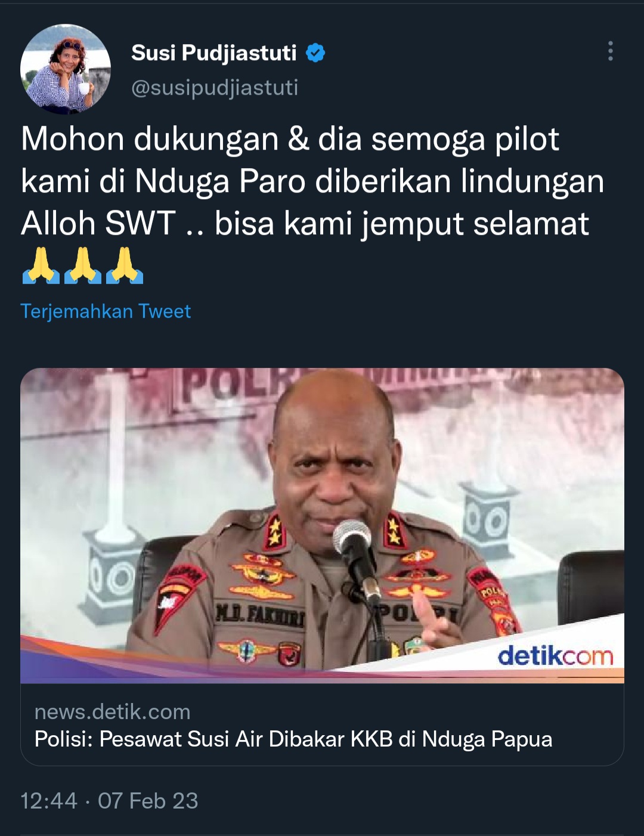Open the police officer preview image
This screenshot has height=836, width=644.
(322, 525)
